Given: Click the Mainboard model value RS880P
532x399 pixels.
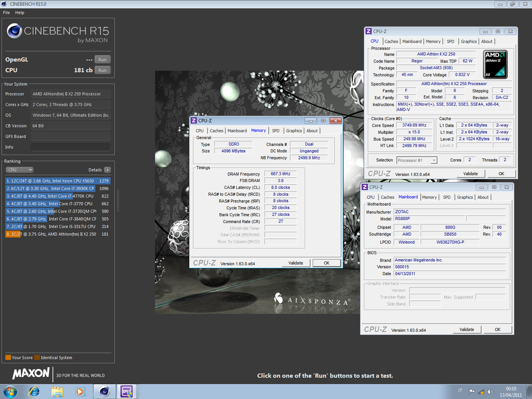Looking at the screenshot, I should [429, 219].
